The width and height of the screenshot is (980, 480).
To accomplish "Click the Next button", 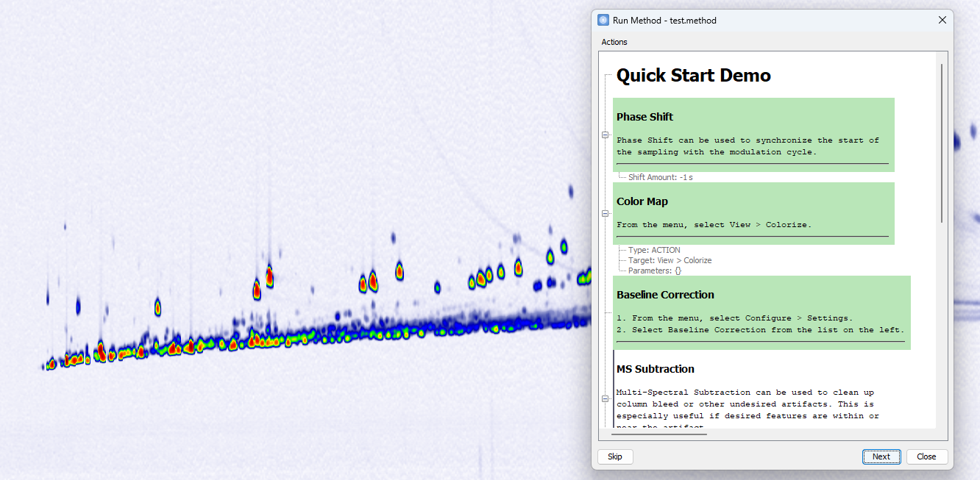I will pos(881,456).
